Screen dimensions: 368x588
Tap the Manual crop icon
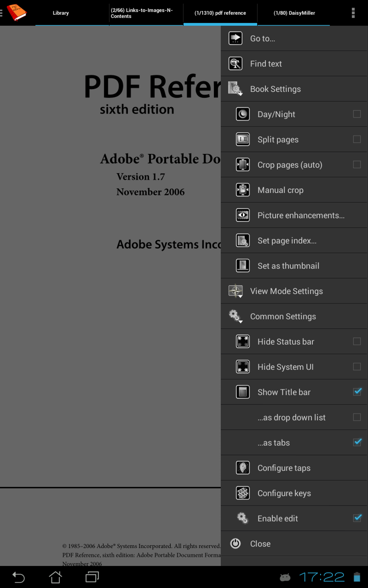pyautogui.click(x=243, y=190)
